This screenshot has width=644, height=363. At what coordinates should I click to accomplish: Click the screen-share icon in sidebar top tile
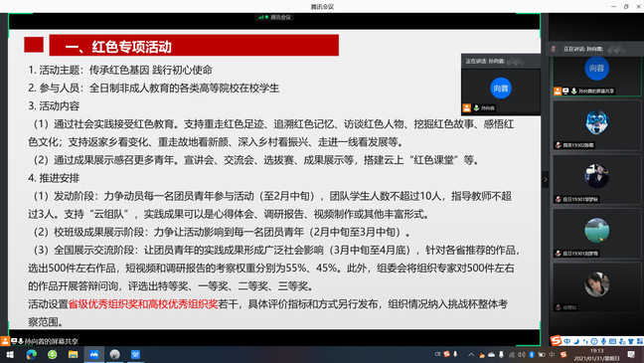(565, 91)
